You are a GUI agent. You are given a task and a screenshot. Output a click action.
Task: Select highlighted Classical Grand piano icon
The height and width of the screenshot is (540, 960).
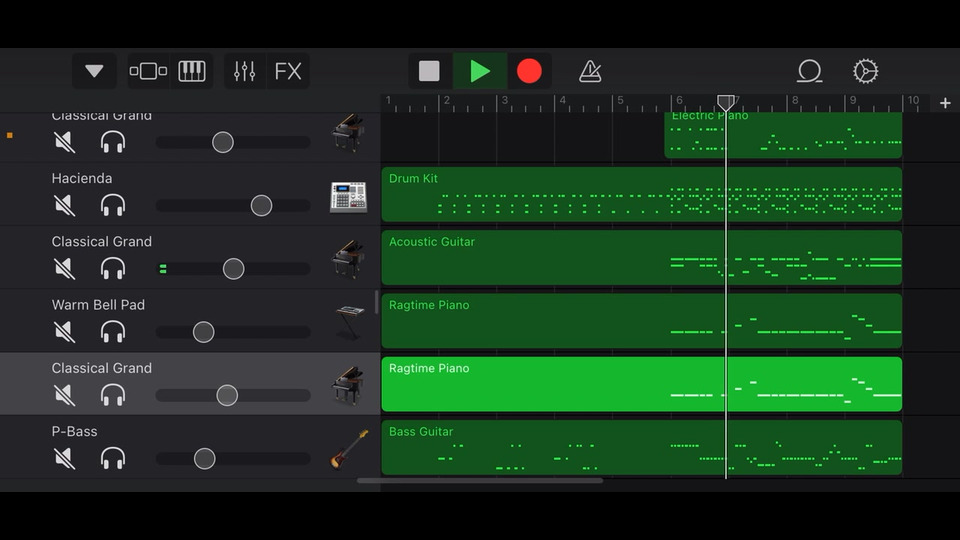pos(348,386)
